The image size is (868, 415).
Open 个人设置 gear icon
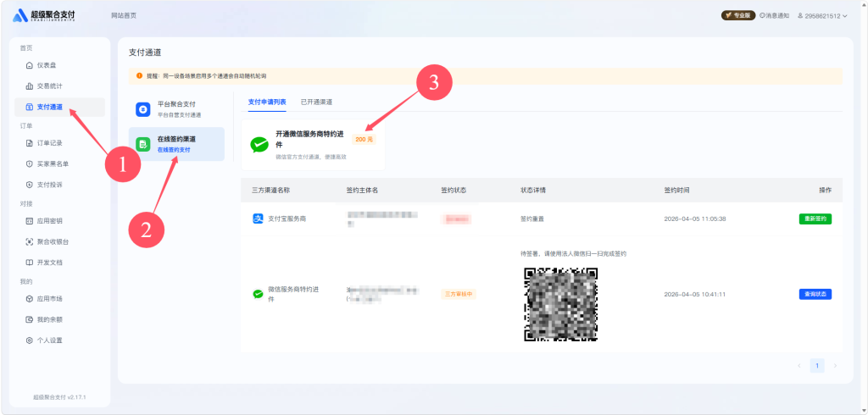coord(30,340)
